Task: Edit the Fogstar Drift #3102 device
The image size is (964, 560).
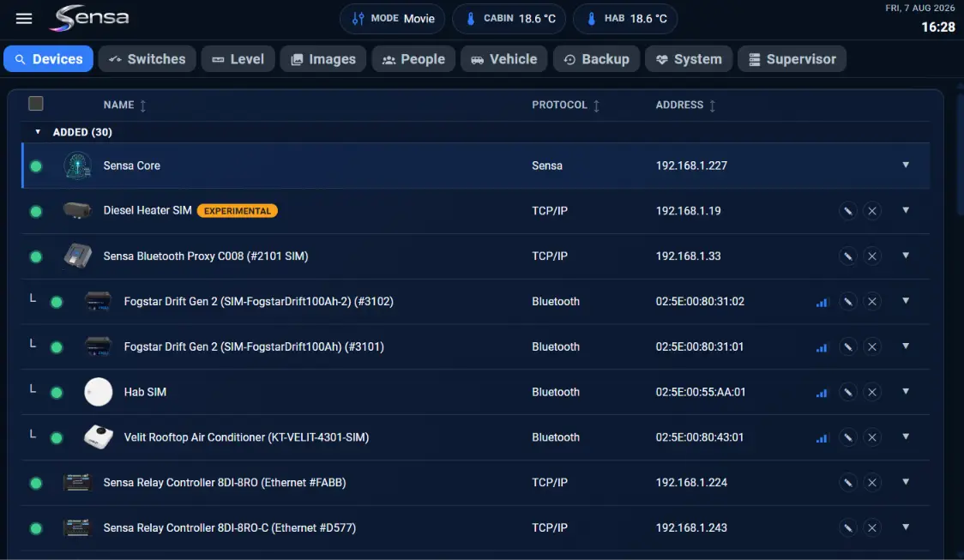Action: tap(848, 302)
